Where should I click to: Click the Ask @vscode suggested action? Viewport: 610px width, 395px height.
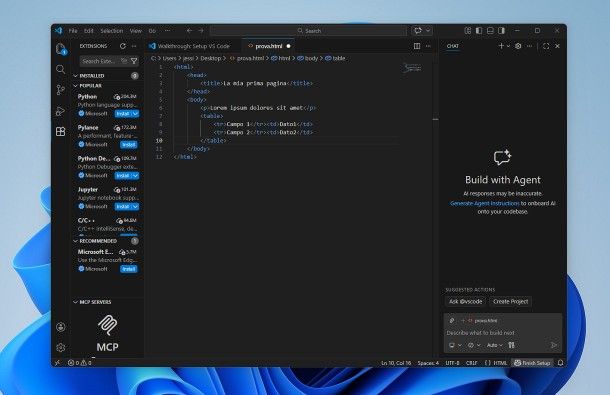point(465,302)
